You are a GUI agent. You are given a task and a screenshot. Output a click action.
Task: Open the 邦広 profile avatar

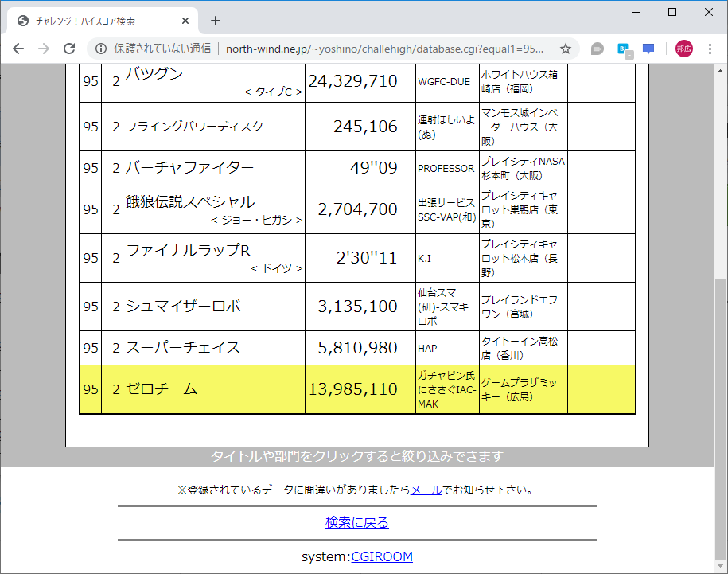point(682,49)
